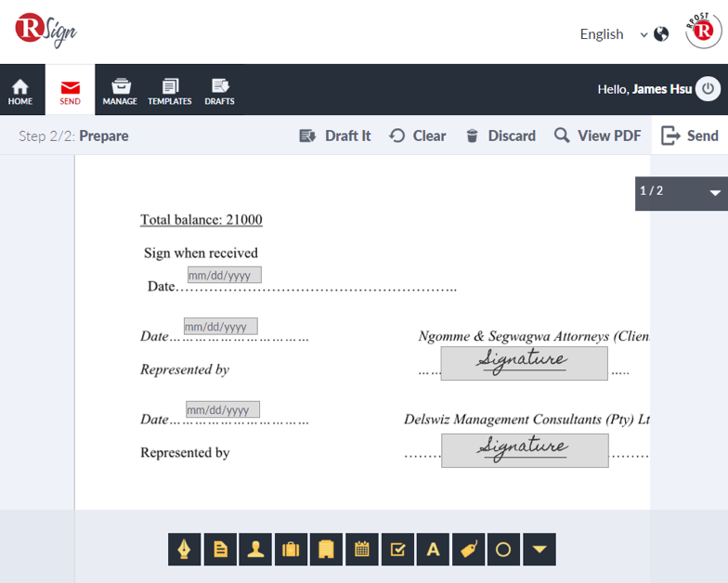Select the Label tag field tool
This screenshot has width=728, height=583.
(x=468, y=550)
